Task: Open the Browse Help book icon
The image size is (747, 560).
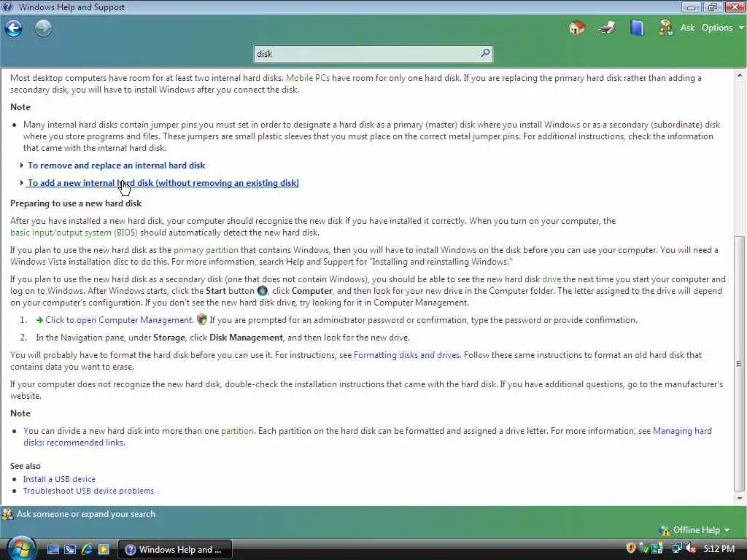Action: (636, 28)
